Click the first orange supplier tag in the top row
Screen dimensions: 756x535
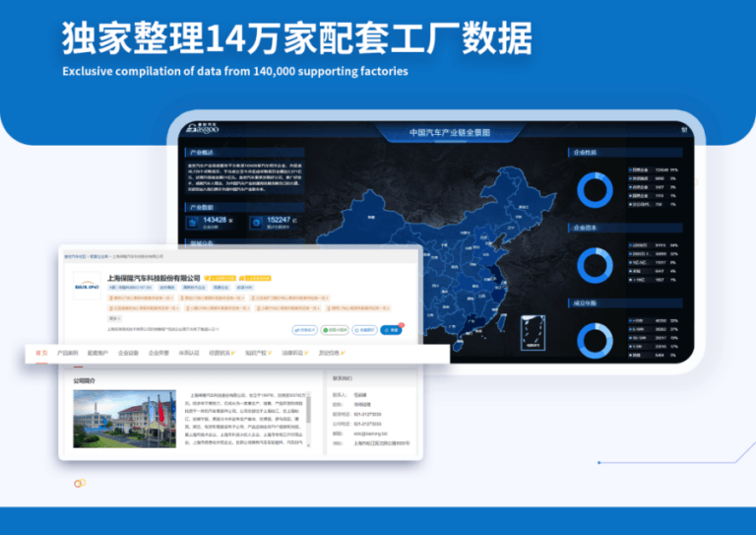pyautogui.click(x=142, y=299)
